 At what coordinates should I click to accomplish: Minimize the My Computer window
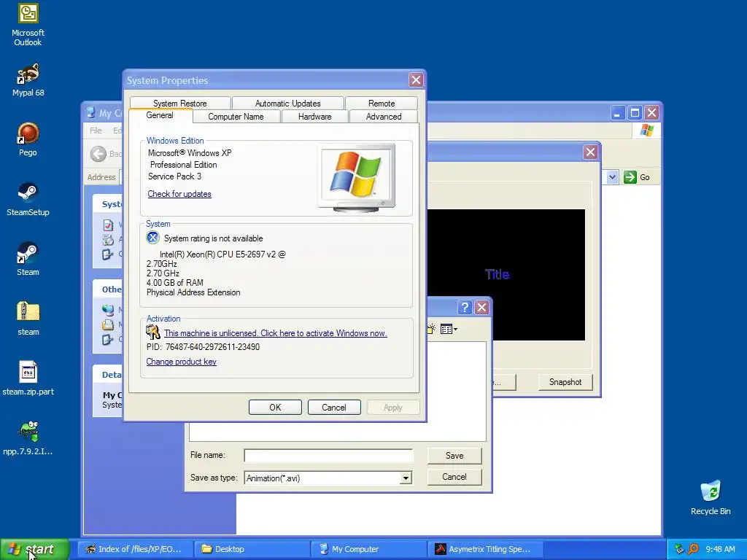tap(617, 113)
